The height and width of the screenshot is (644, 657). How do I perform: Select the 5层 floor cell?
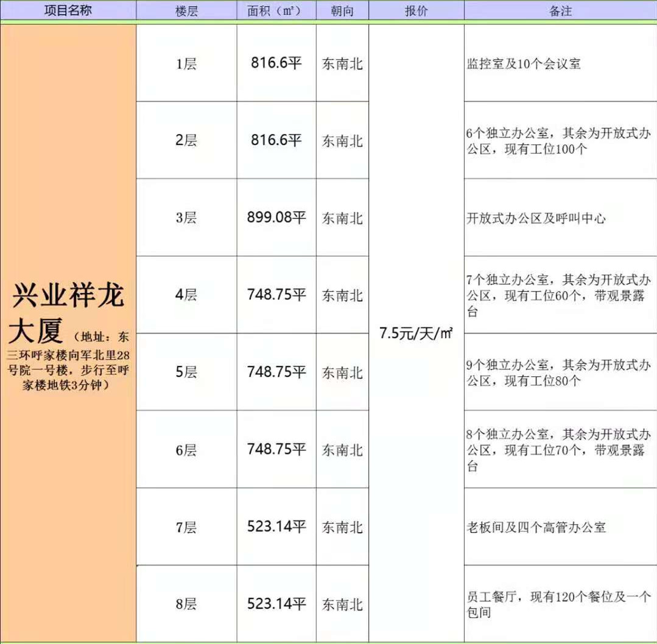tap(186, 372)
